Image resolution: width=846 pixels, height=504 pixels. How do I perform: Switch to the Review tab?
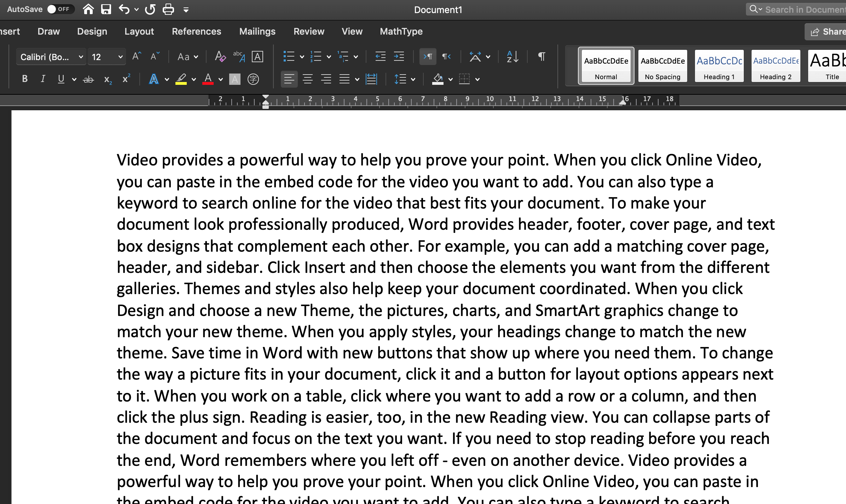pyautogui.click(x=308, y=31)
